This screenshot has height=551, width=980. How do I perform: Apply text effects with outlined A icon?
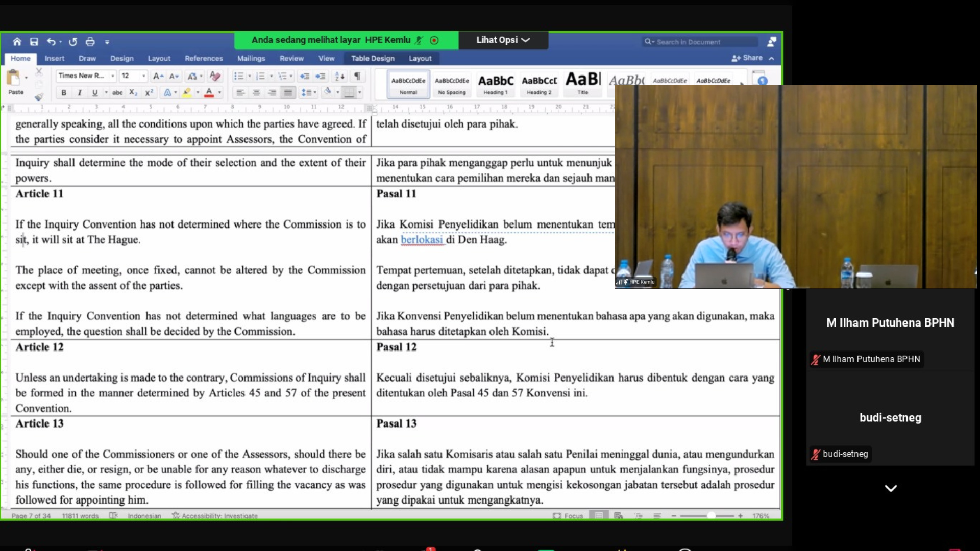pos(167,92)
